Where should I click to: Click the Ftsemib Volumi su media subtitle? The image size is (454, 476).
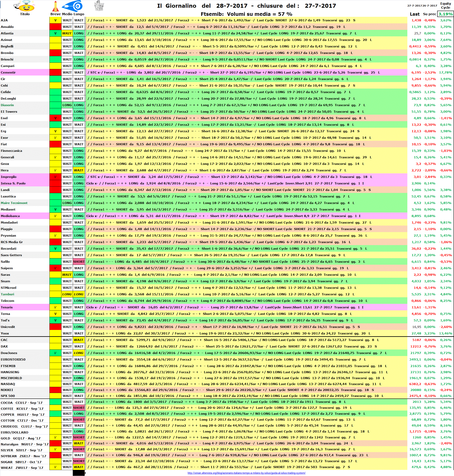[246, 14]
